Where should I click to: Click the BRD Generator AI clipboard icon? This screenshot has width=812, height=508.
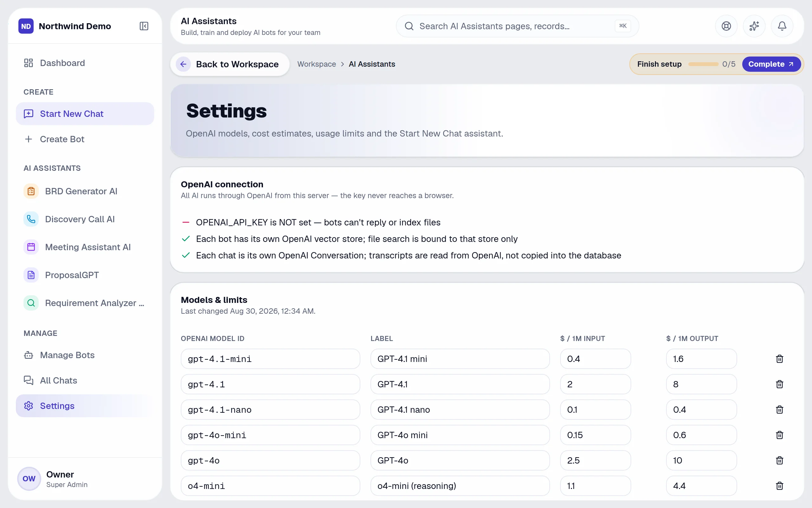point(31,191)
